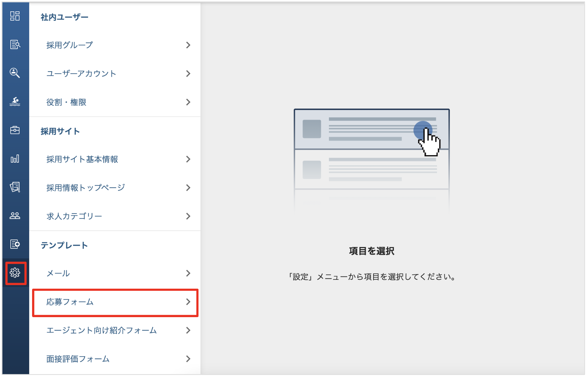This screenshot has height=378, width=588.
Task: Select 求人カテゴリー menu item
Action: [115, 216]
